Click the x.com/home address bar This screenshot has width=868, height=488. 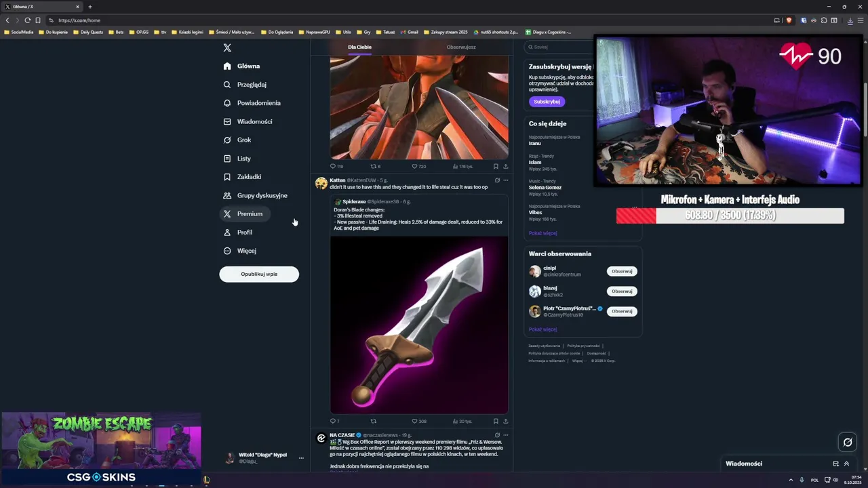(407, 20)
